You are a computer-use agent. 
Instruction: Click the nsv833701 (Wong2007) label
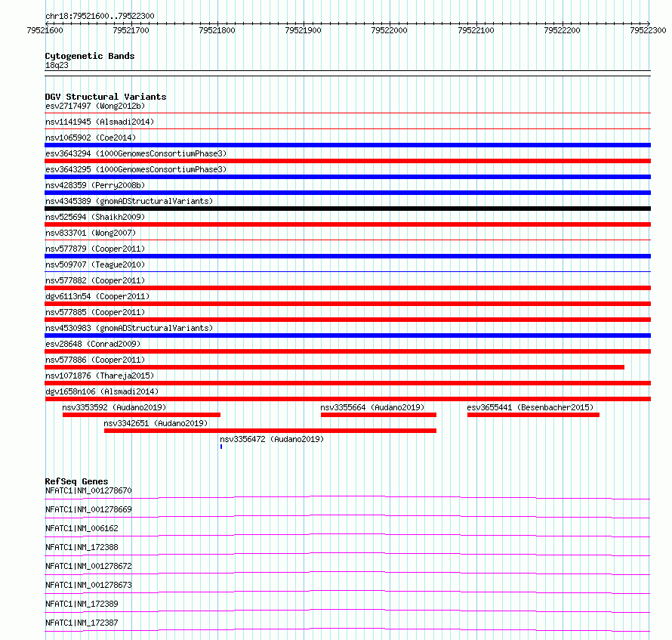(x=91, y=233)
